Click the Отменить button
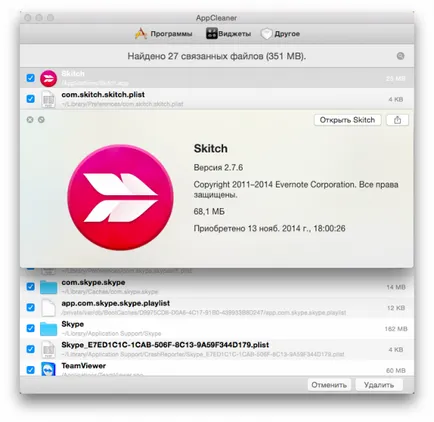Image resolution: width=434 pixels, height=422 pixels. (x=329, y=385)
